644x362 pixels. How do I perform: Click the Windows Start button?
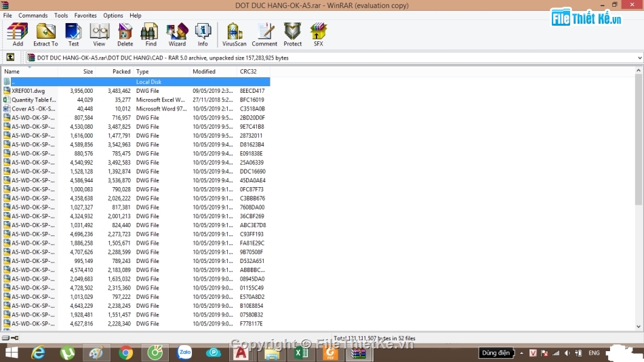pyautogui.click(x=11, y=353)
